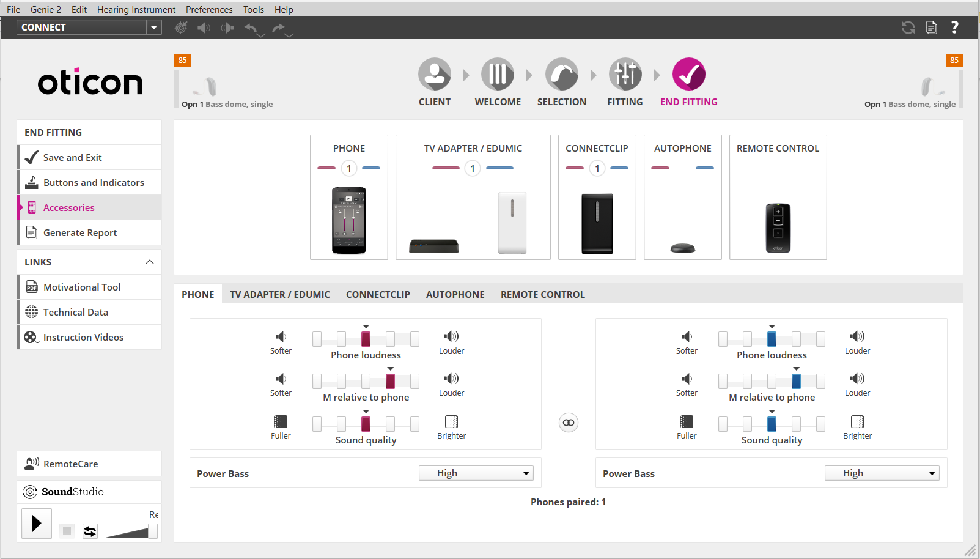Open the Tools menu

[x=254, y=9]
